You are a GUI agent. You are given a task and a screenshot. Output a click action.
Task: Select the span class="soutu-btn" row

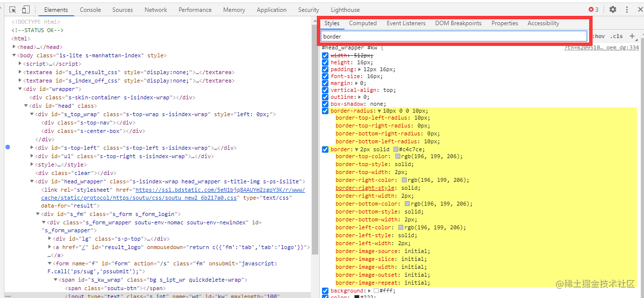[116, 288]
